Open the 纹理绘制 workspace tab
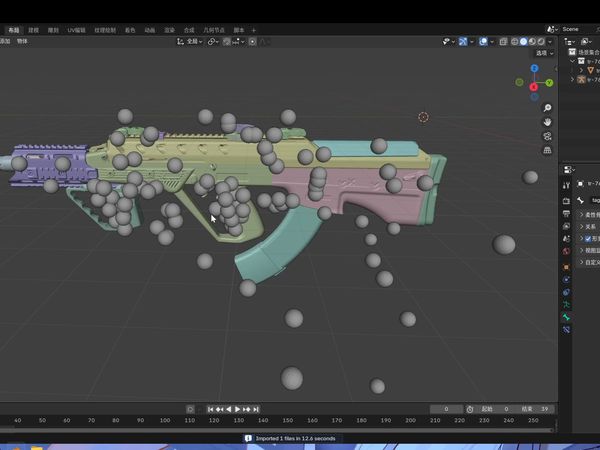 coord(105,30)
